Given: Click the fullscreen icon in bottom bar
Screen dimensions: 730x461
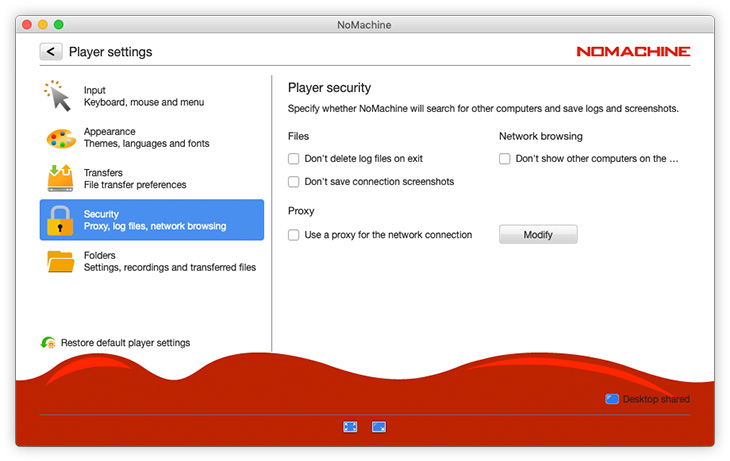Looking at the screenshot, I should pyautogui.click(x=350, y=426).
